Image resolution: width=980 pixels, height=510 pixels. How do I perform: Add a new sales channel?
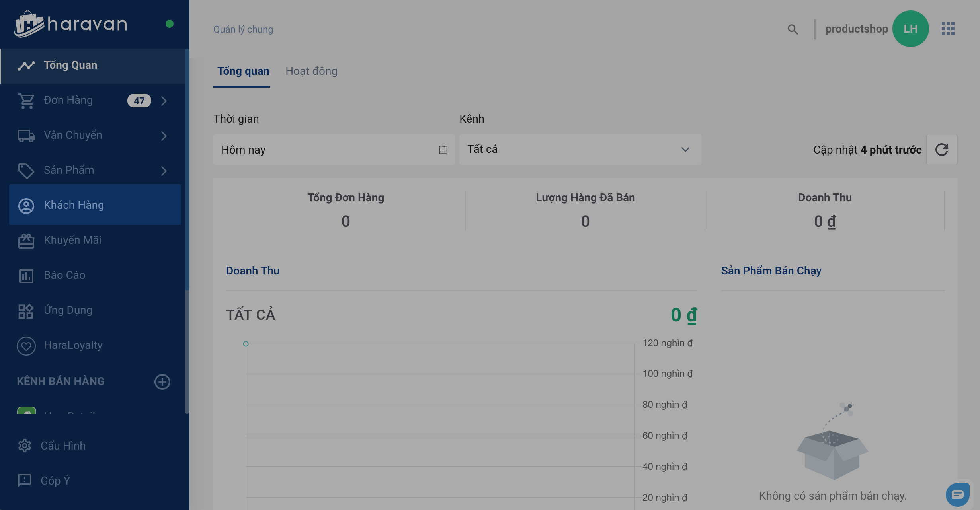tap(162, 382)
